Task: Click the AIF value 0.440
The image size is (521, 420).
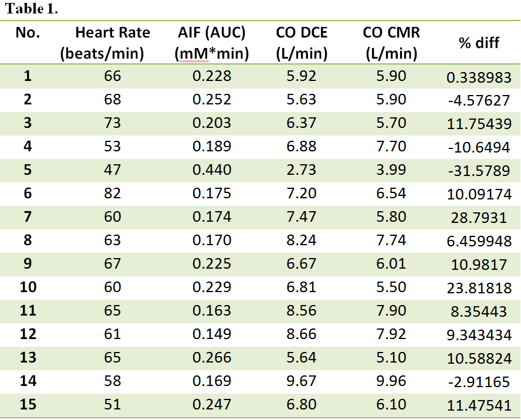Action: [x=212, y=170]
